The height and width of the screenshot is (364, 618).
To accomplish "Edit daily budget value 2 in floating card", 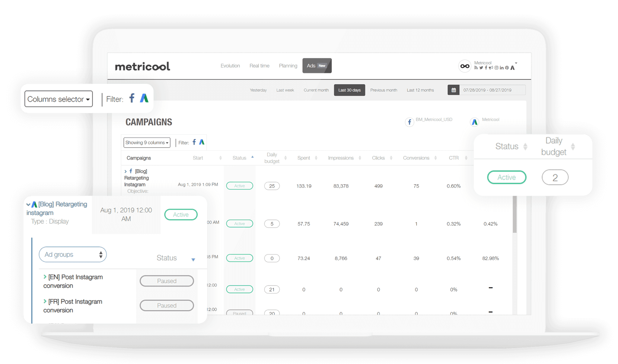I will tap(555, 178).
